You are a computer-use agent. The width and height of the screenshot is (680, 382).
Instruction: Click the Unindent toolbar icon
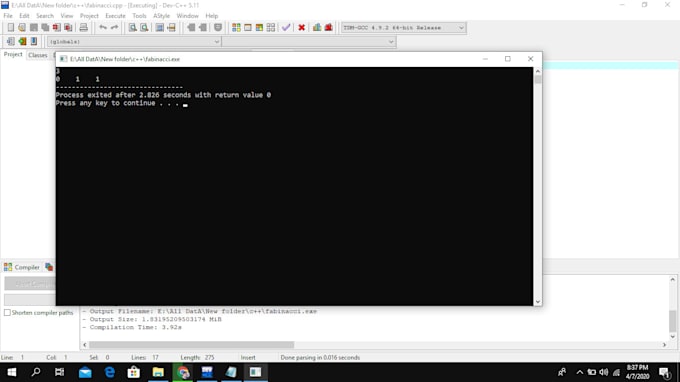[x=203, y=27]
